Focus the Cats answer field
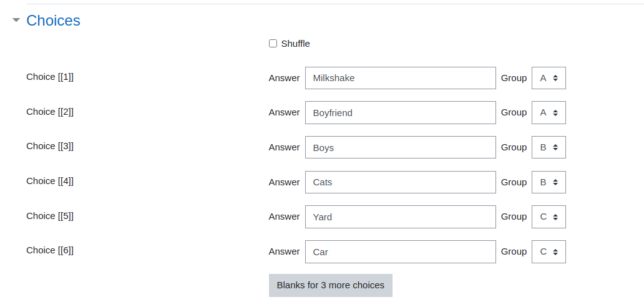The image size is (644, 307). (401, 182)
